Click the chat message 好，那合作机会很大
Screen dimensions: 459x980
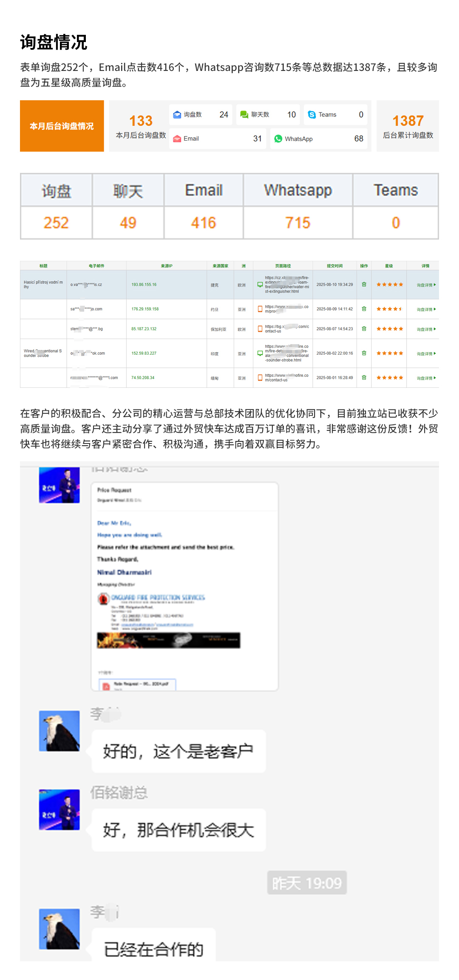(x=178, y=830)
